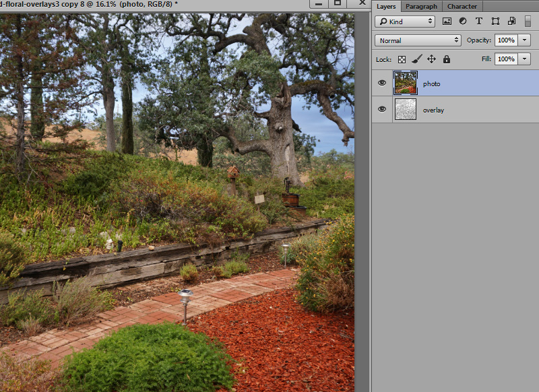Open the Paragraph tab
This screenshot has width=539, height=392.
coord(421,7)
